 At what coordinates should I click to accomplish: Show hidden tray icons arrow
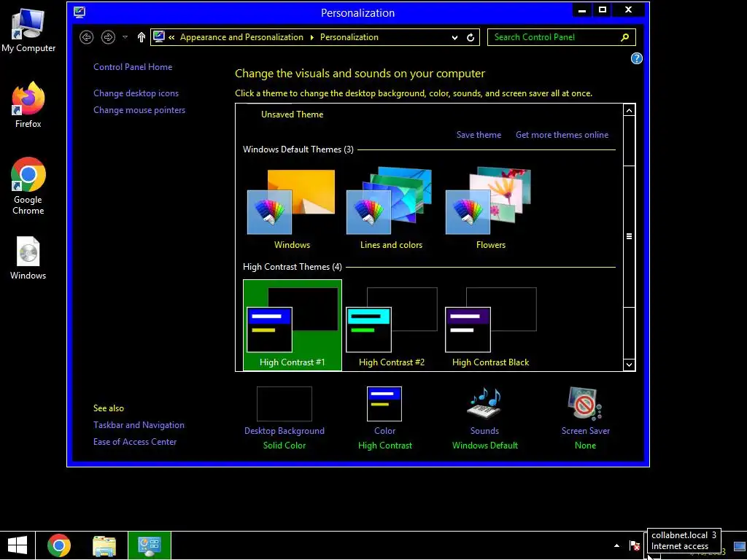click(616, 545)
